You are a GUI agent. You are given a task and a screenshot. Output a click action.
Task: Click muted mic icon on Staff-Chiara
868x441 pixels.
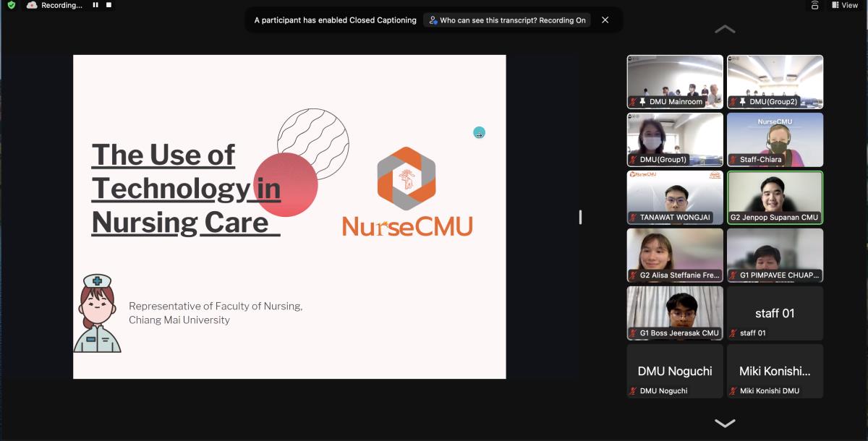pyautogui.click(x=733, y=160)
